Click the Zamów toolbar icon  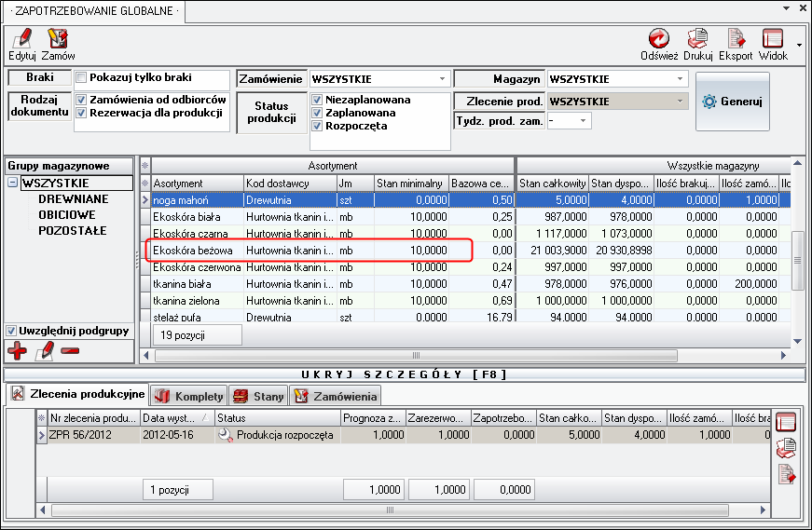pos(58,39)
